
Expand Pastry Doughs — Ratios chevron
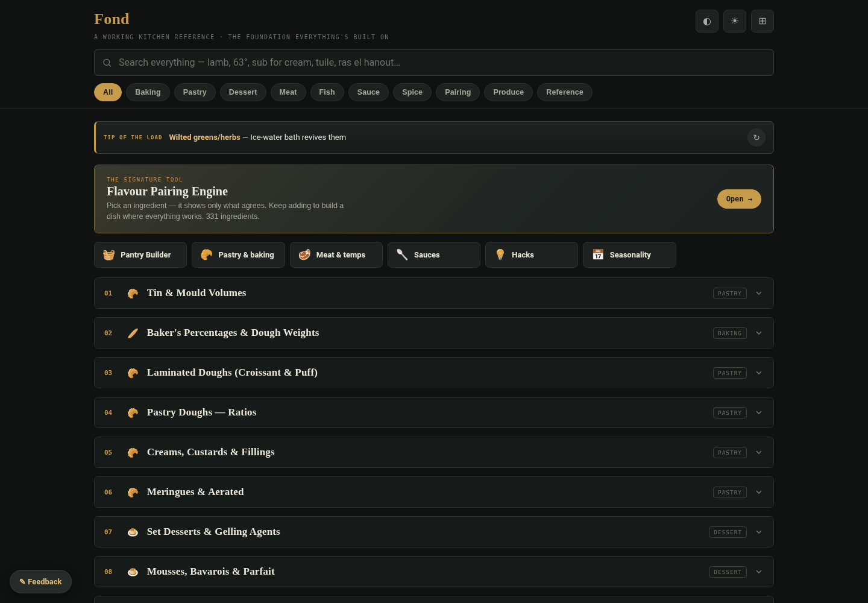759,412
